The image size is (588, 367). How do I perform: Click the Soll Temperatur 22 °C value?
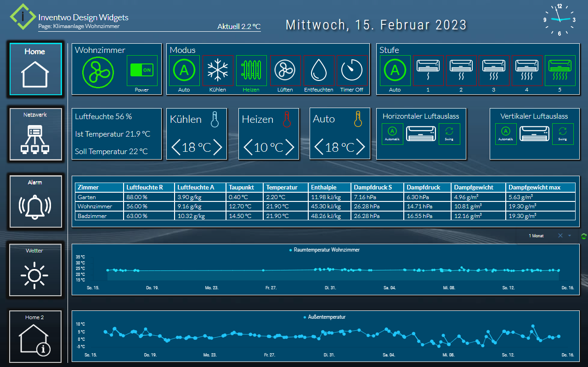pos(111,151)
